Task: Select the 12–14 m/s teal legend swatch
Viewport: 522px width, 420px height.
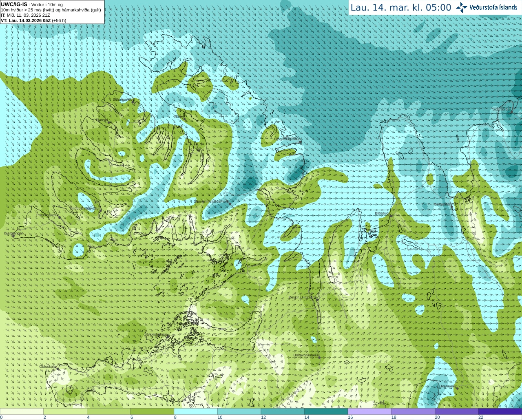Action: tap(283, 411)
